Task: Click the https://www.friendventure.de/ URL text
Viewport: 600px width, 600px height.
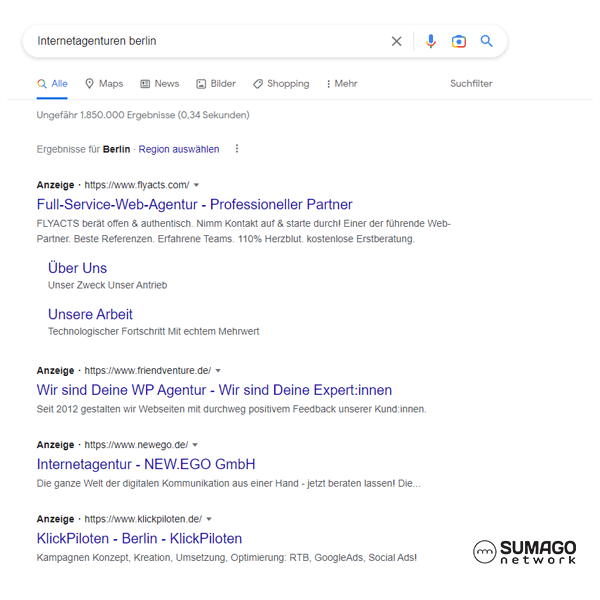Action: pos(148,371)
